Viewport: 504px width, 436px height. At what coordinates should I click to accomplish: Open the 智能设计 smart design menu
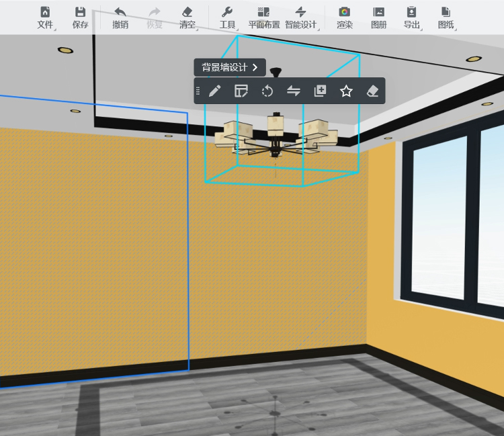pyautogui.click(x=301, y=18)
